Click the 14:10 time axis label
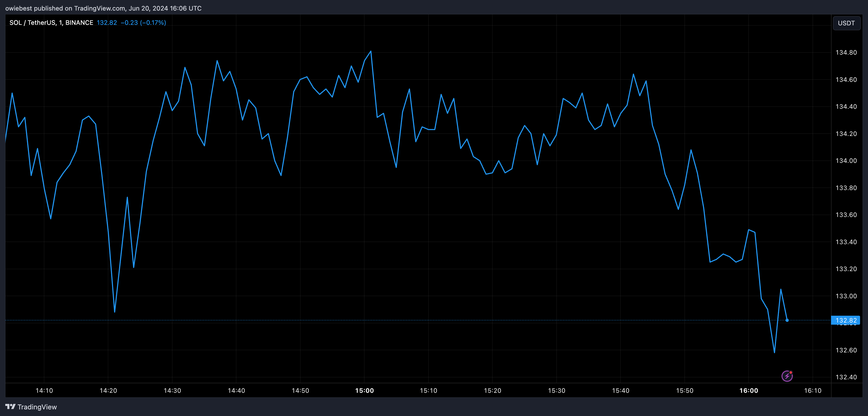The image size is (868, 416). pos(44,390)
